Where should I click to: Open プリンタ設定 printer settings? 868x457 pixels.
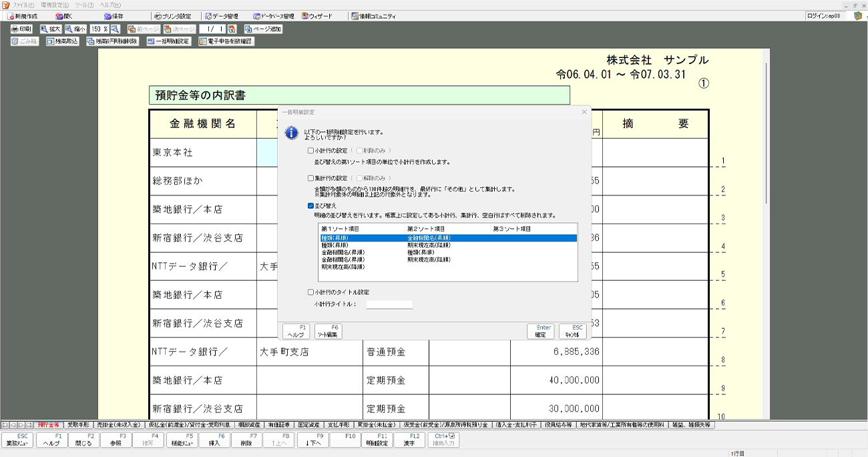[x=172, y=16]
